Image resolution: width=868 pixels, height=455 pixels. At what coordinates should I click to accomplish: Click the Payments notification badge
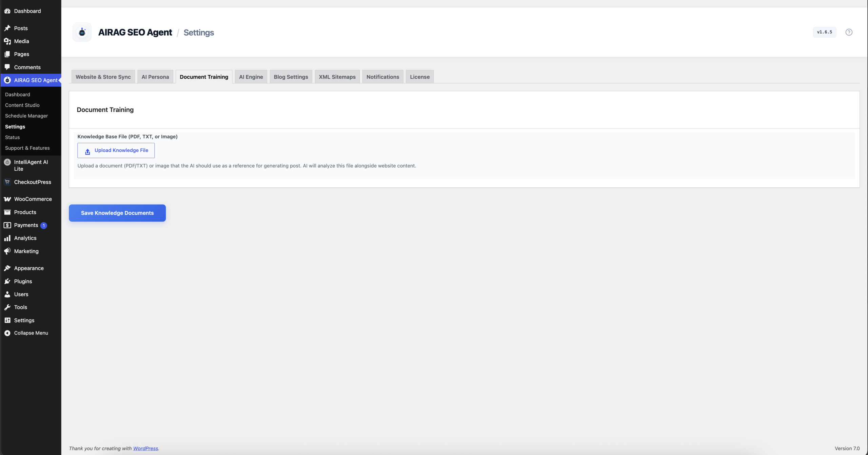44,226
